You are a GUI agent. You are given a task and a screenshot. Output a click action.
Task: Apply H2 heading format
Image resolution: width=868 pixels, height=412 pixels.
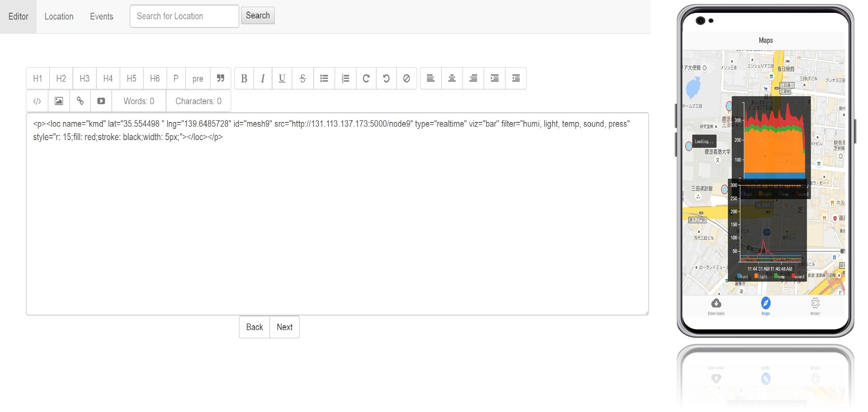tap(61, 78)
